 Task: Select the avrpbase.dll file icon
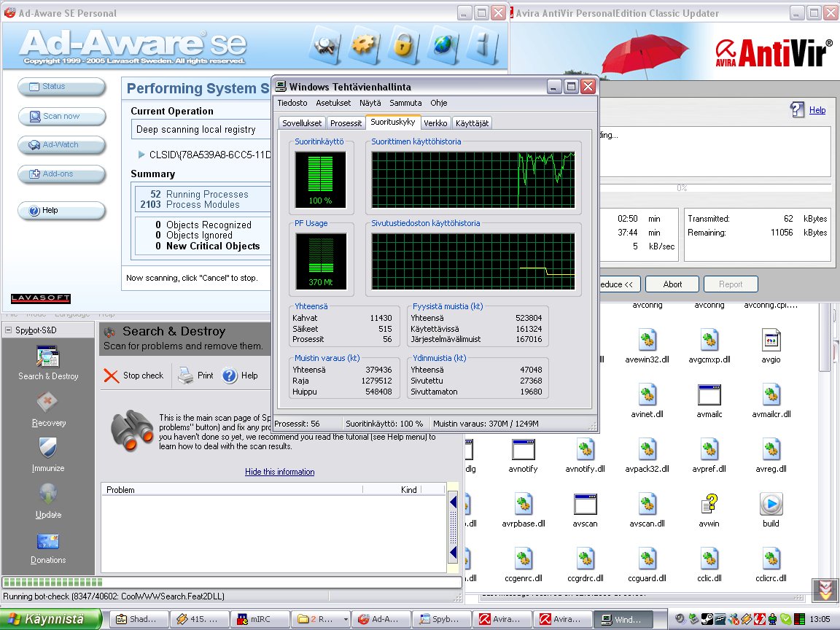524,504
